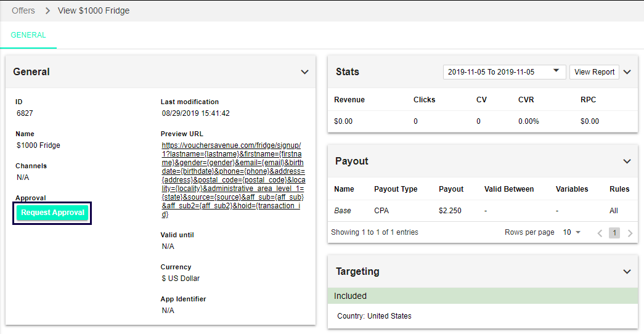The height and width of the screenshot is (334, 644).
Task: Click the Request Approval button
Action: click(x=52, y=213)
